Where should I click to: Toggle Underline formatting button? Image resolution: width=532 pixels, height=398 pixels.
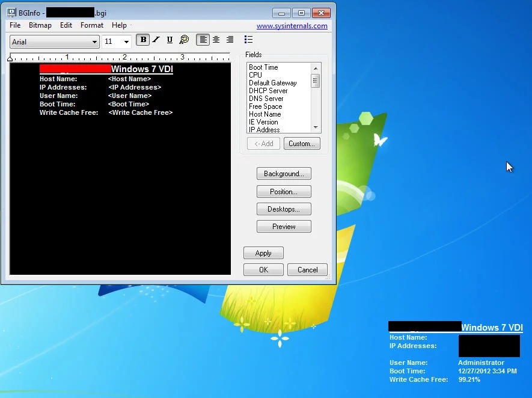(170, 40)
